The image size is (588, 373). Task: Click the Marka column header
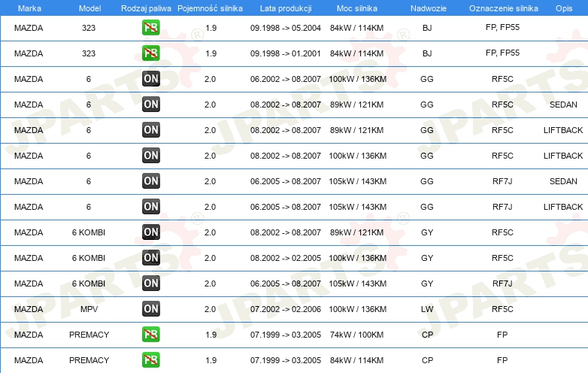point(29,8)
